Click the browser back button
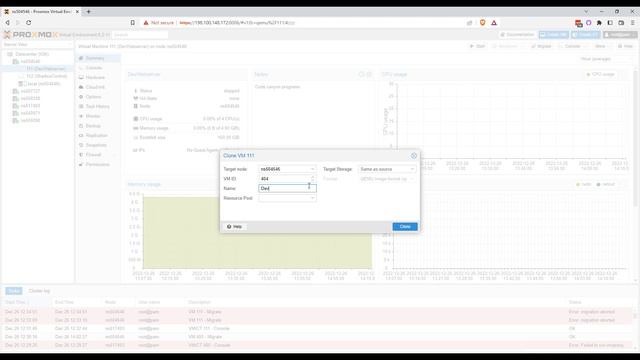The image size is (640, 360). click(7, 23)
